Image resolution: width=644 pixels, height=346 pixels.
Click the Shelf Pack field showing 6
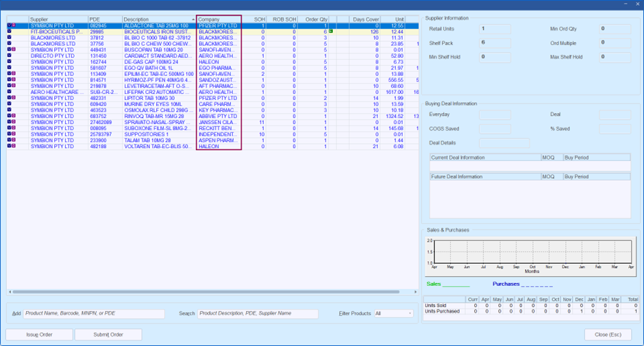pyautogui.click(x=495, y=42)
